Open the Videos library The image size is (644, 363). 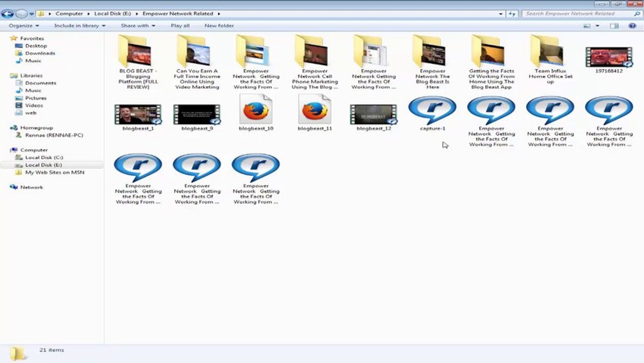tap(34, 105)
